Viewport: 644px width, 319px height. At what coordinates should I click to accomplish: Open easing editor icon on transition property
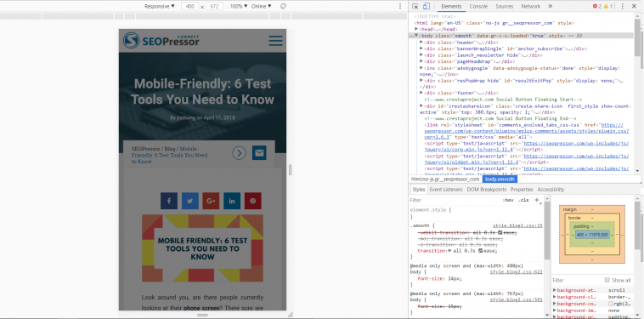click(481, 251)
